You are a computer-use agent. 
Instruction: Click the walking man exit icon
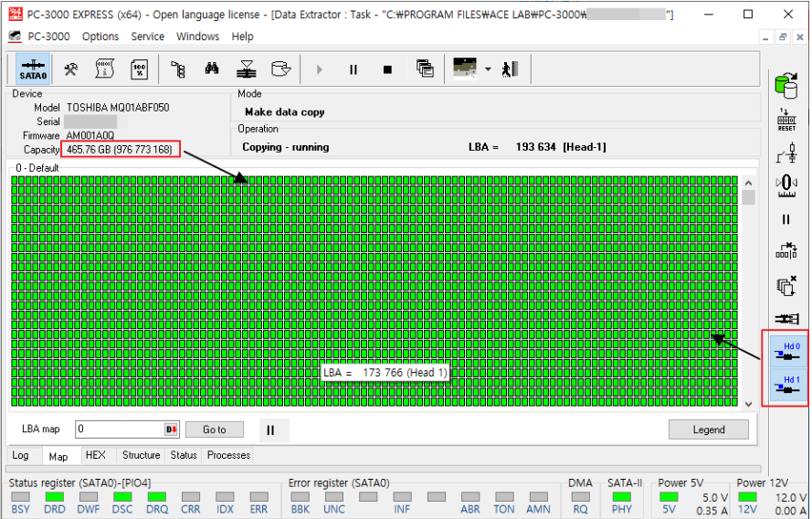point(510,69)
